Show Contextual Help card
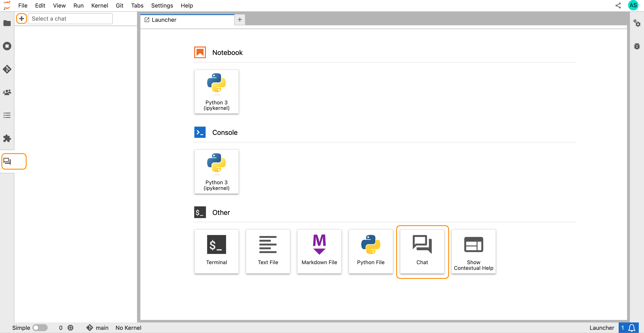644x333 pixels. click(473, 251)
